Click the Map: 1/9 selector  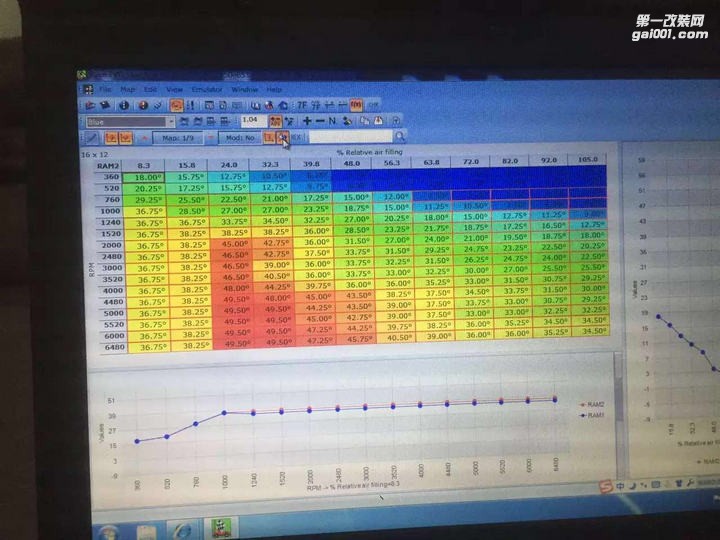[182, 137]
